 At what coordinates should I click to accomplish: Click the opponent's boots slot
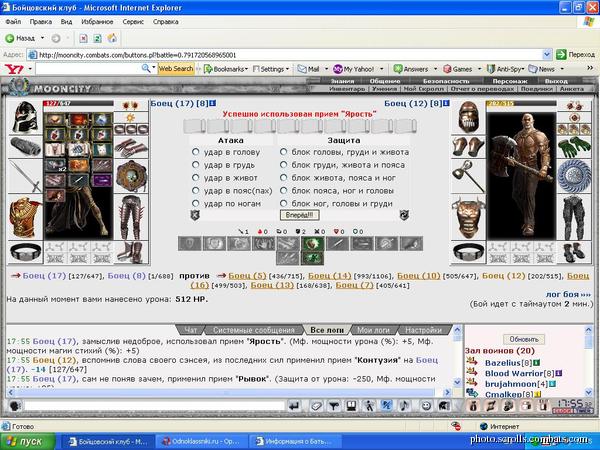coord(574,252)
